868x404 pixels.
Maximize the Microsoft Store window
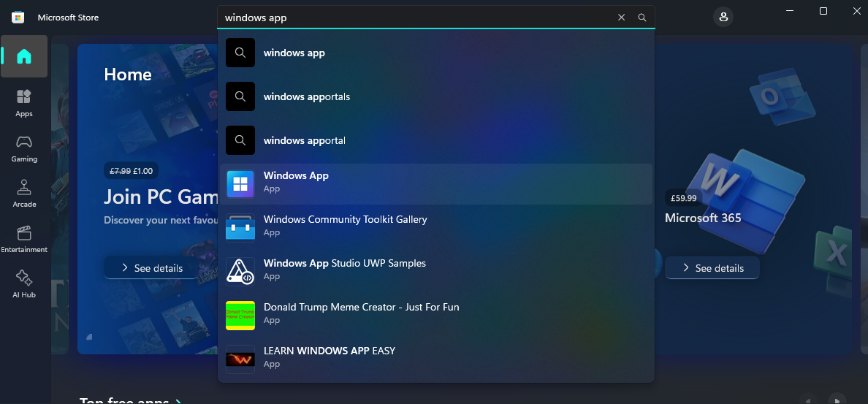(x=823, y=11)
